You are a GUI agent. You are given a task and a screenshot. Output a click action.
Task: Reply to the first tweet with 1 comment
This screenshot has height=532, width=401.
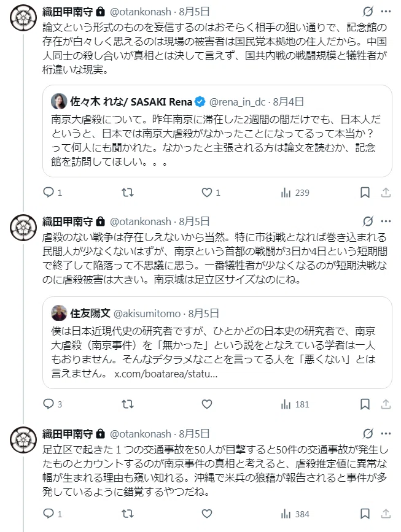(52, 193)
